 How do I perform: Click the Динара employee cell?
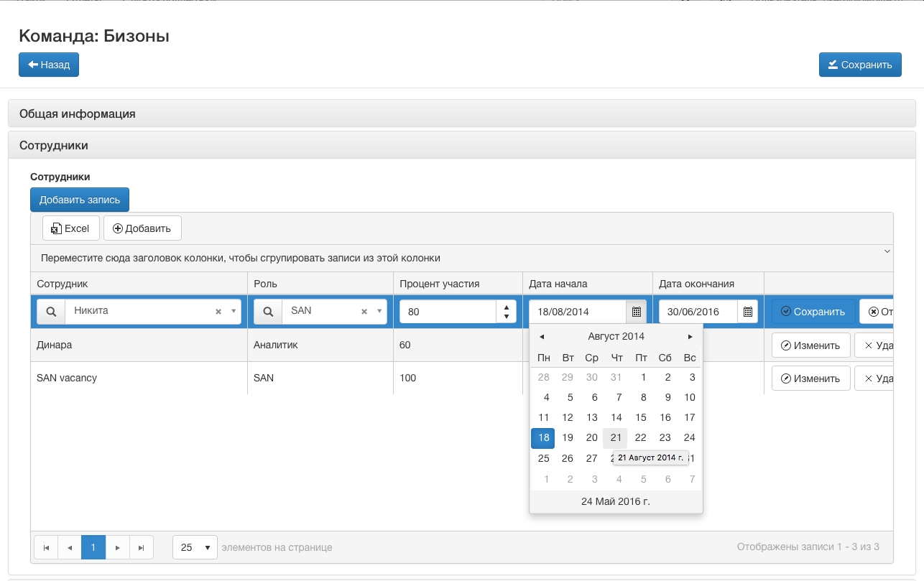coord(139,345)
